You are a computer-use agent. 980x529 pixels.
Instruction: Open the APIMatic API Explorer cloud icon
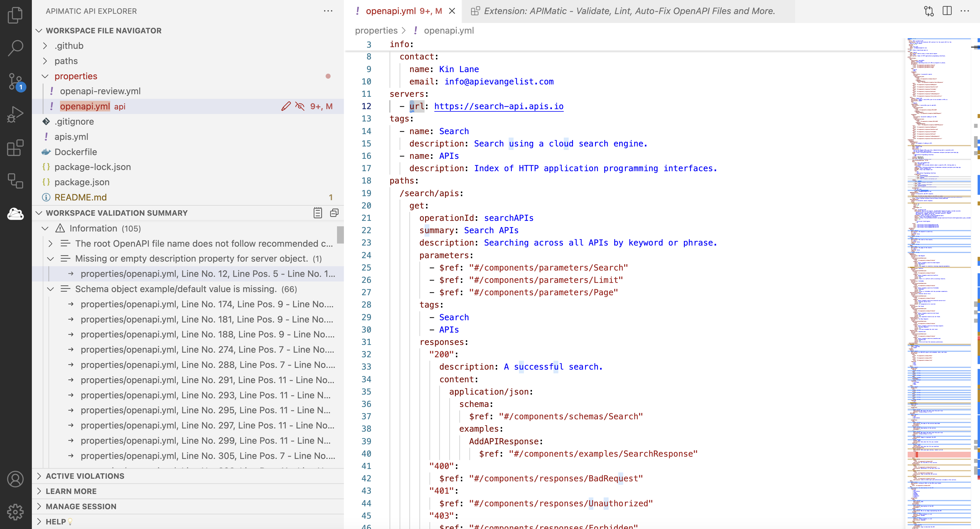pyautogui.click(x=15, y=214)
